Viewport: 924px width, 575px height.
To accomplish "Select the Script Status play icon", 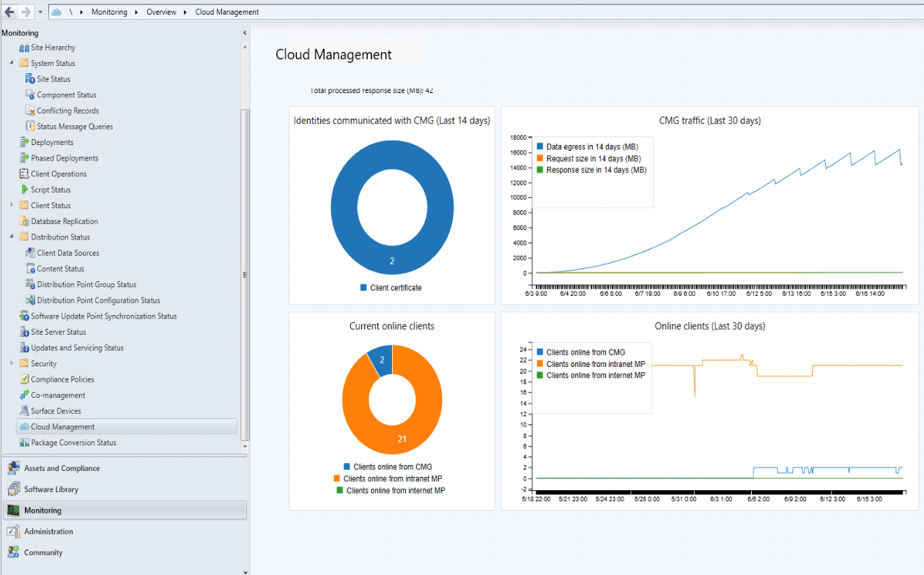I will click(x=24, y=190).
